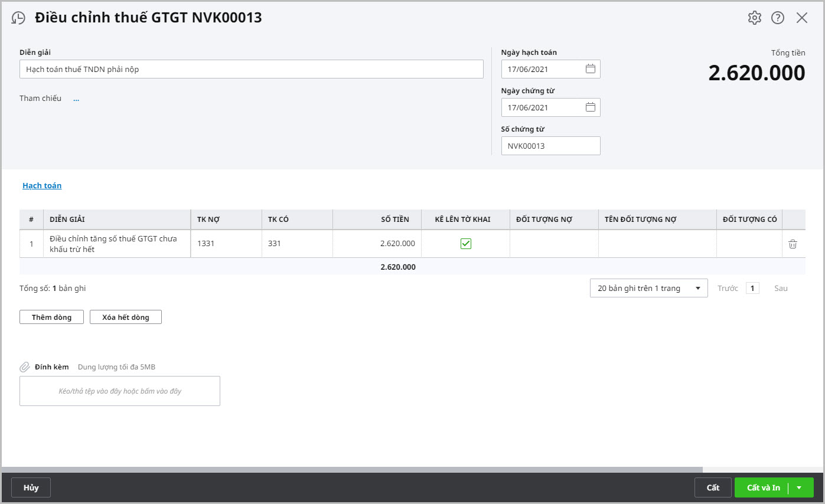Expand the Cất và In dropdown arrow

[799, 487]
